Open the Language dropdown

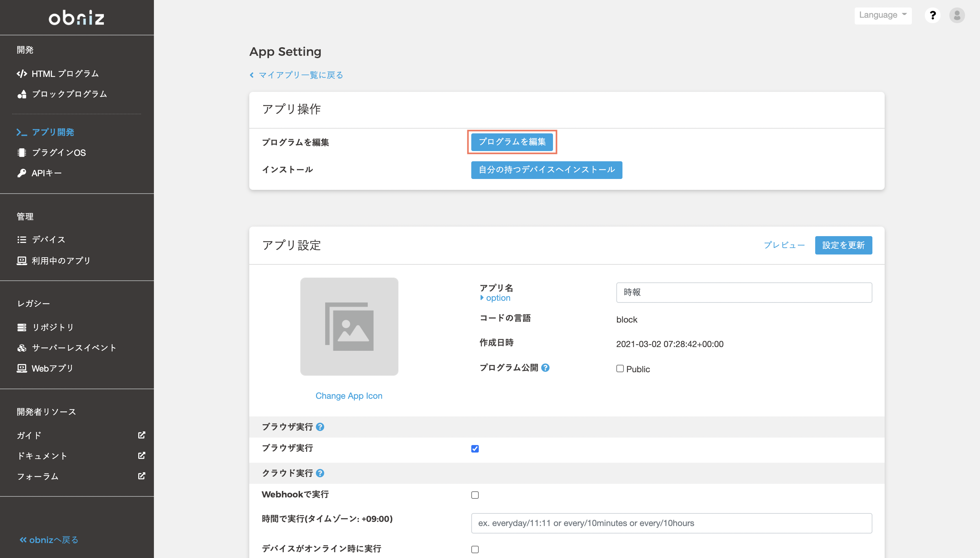pyautogui.click(x=883, y=15)
